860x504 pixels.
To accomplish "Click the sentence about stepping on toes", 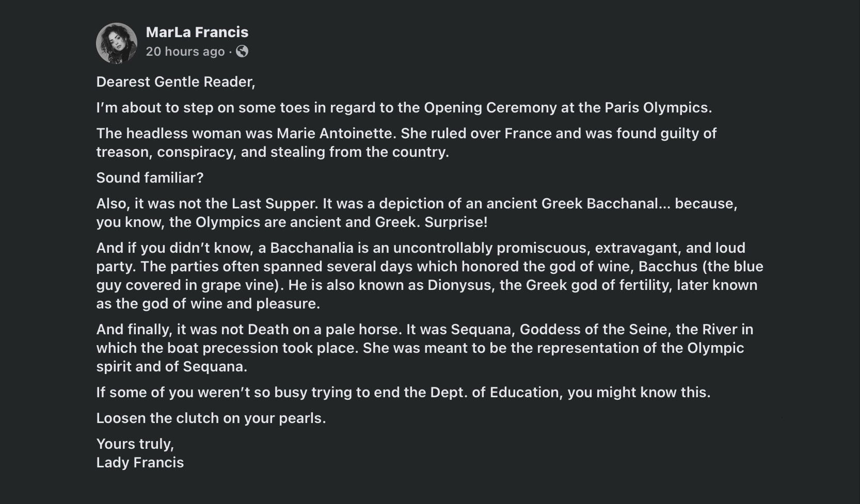I will pos(404,108).
